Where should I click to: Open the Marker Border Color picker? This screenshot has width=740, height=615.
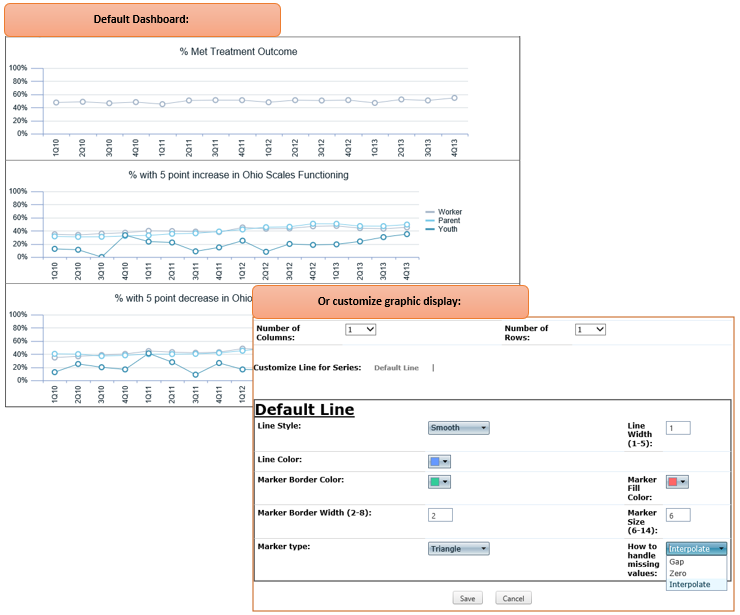tap(439, 481)
